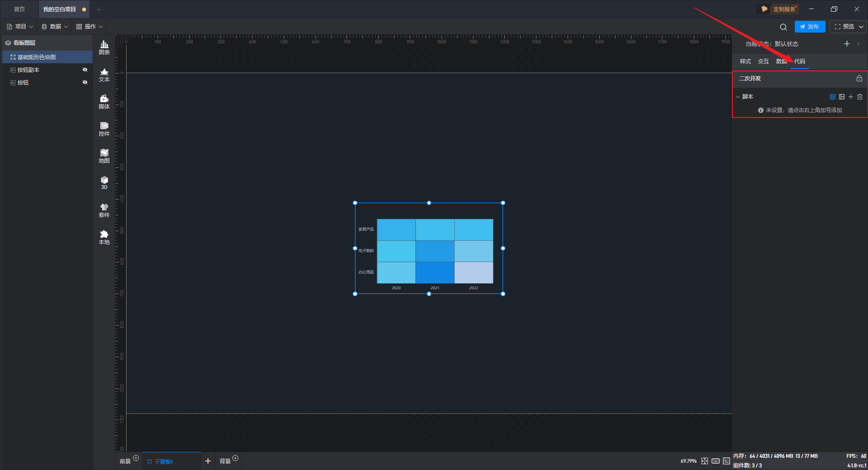Click the pale lavender 2022 办公用品 heatmap cell
Image resolution: width=868 pixels, height=470 pixels.
coord(474,273)
